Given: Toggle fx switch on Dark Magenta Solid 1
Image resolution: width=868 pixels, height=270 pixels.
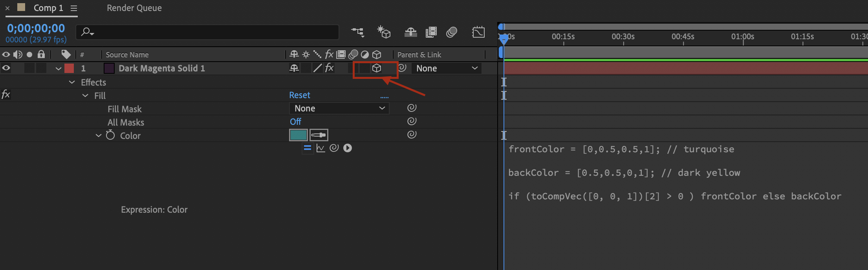Looking at the screenshot, I should point(330,68).
